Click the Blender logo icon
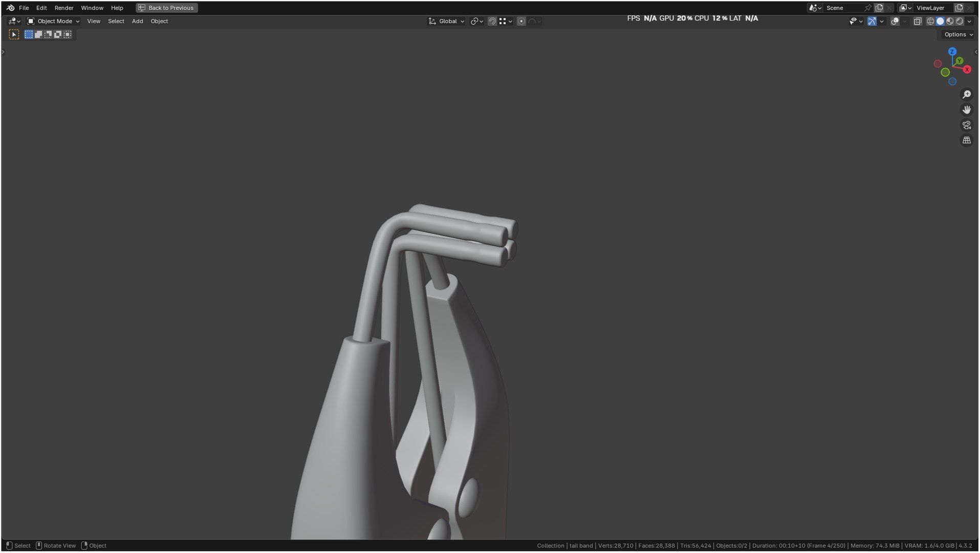This screenshot has height=553, width=980. 10,8
